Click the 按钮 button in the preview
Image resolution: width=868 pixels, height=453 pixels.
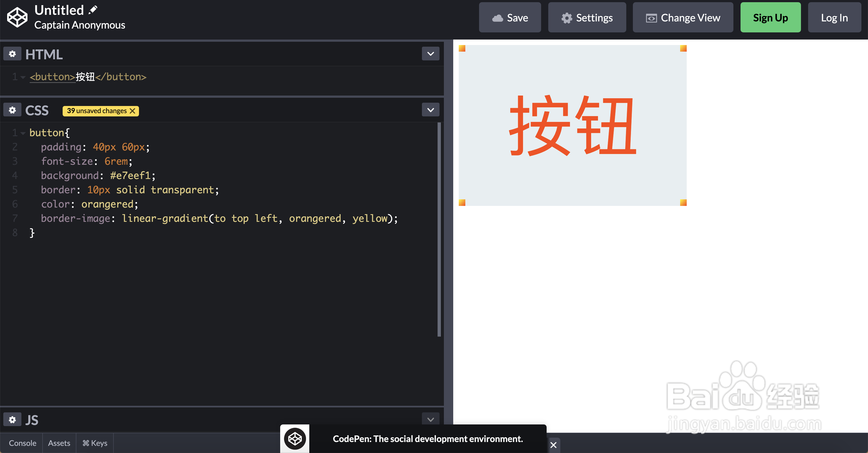572,126
